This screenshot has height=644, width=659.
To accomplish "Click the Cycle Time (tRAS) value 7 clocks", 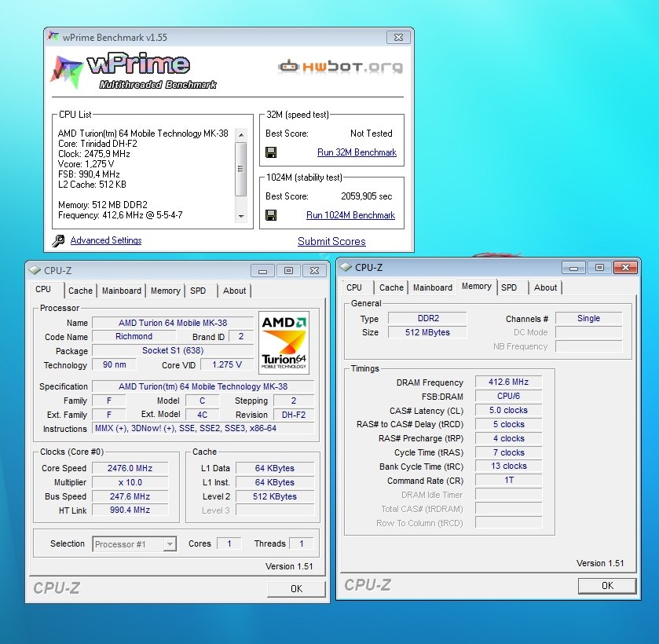I will [x=508, y=452].
